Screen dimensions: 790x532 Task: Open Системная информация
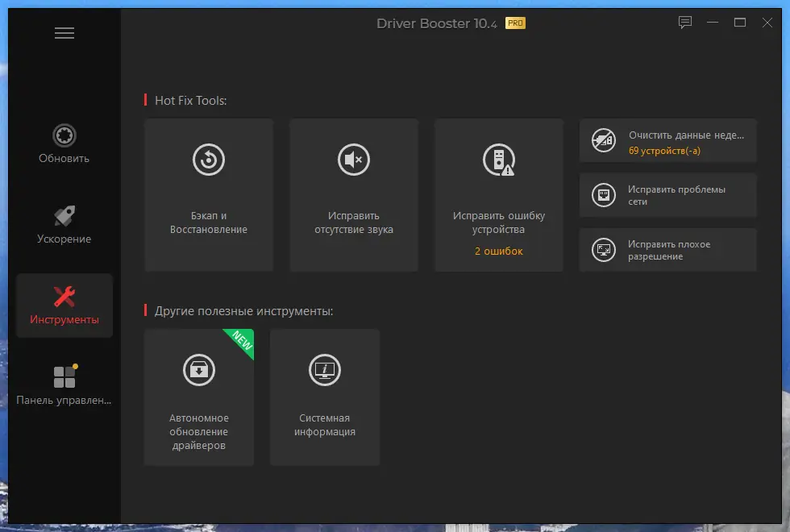point(324,395)
